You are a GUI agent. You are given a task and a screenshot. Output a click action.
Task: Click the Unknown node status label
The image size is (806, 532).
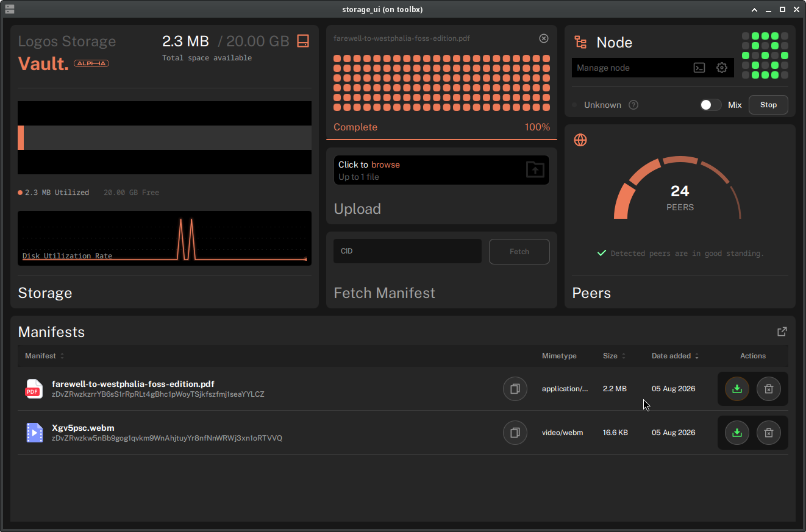(602, 105)
